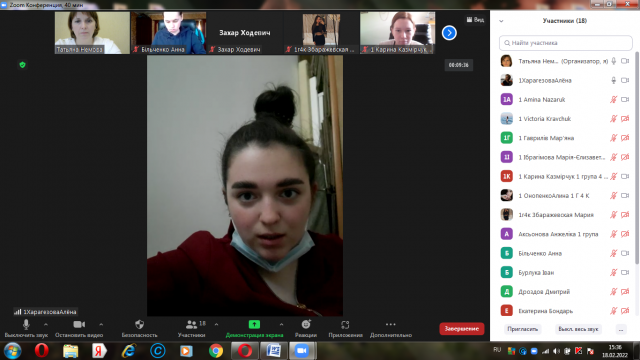Toggle the Участники panel button
Viewport: 640px width, 360px height.
(191, 329)
